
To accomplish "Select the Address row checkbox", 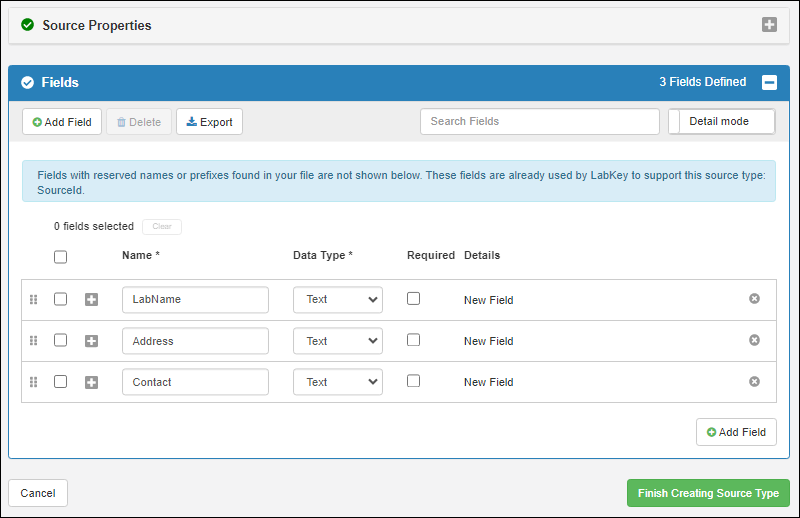I will (61, 340).
